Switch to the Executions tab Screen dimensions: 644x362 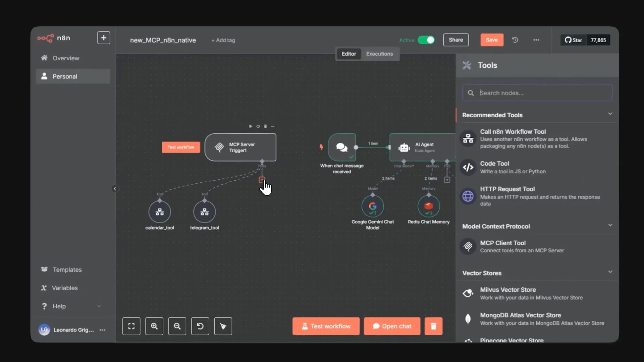[379, 54]
